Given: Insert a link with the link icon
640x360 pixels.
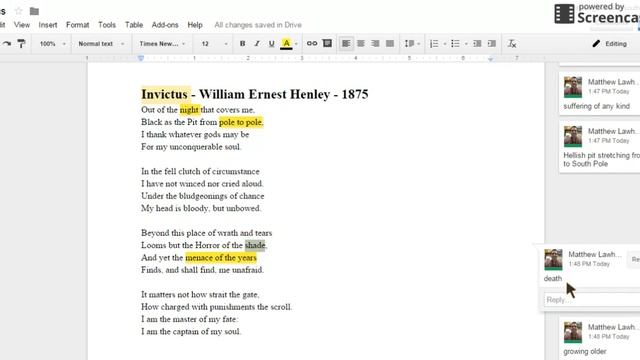Looking at the screenshot, I should (x=312, y=43).
